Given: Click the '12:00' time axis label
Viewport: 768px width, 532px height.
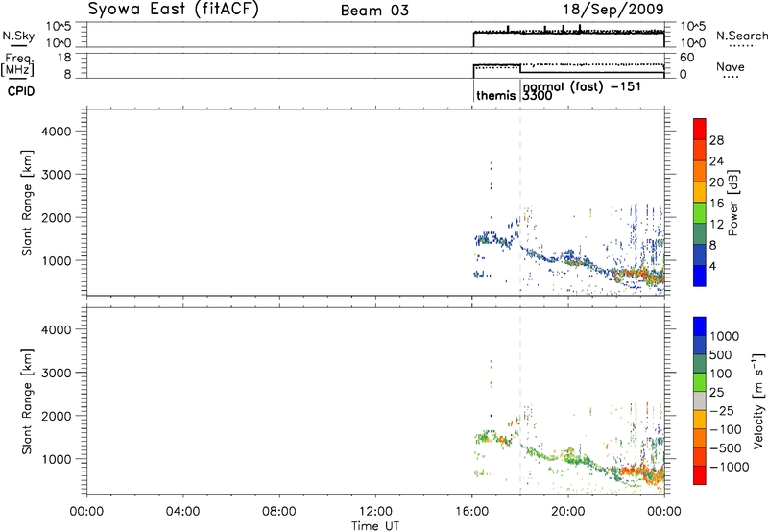Looking at the screenshot, I should tap(375, 512).
